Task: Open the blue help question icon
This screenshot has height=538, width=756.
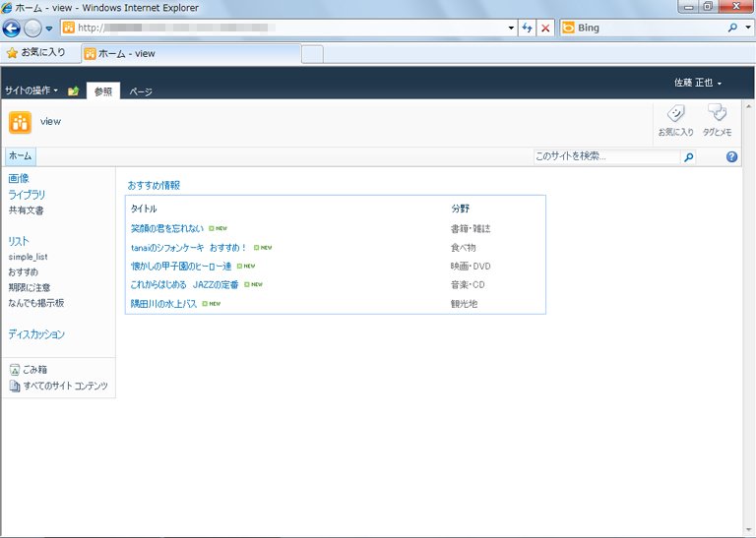Action: coord(731,156)
